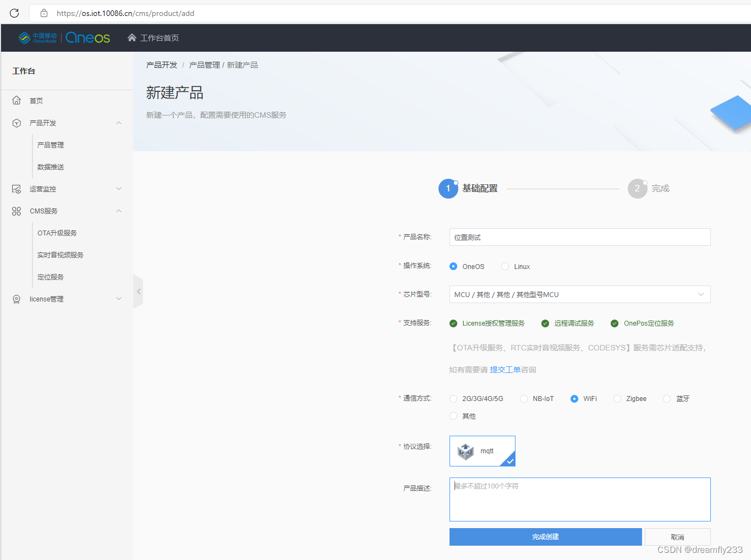Choose NB-IoT communication method

coord(524,399)
